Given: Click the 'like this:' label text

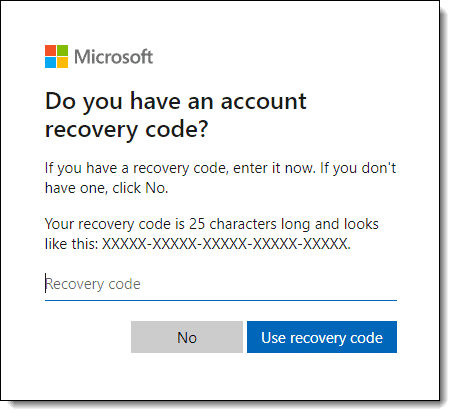Looking at the screenshot, I should [x=71, y=244].
